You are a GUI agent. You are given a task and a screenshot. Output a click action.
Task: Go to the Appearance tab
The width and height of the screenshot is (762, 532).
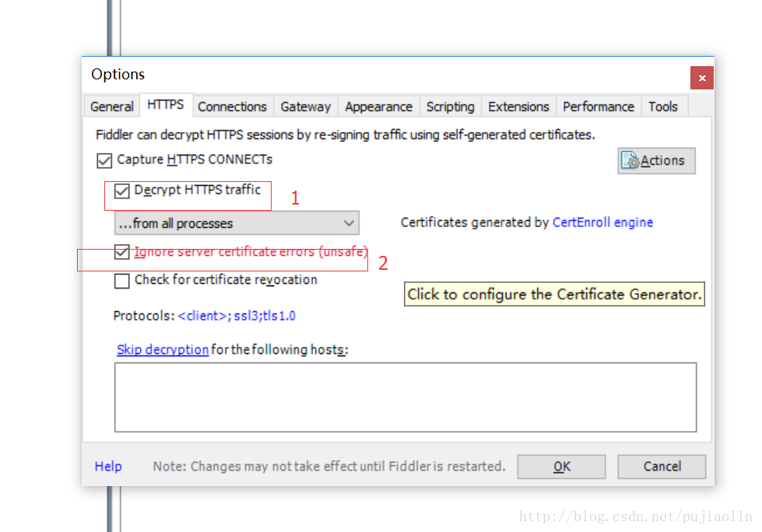click(x=378, y=107)
